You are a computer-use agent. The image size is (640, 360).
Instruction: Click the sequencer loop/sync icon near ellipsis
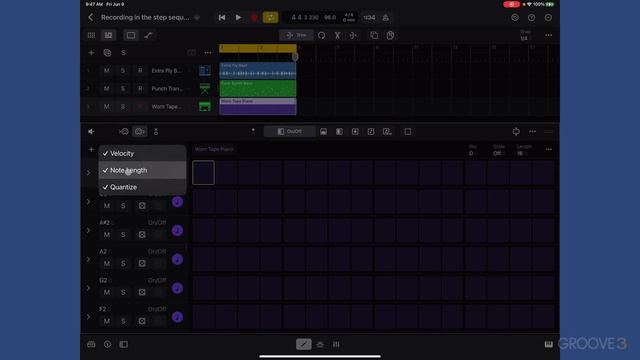pyautogui.click(x=516, y=131)
